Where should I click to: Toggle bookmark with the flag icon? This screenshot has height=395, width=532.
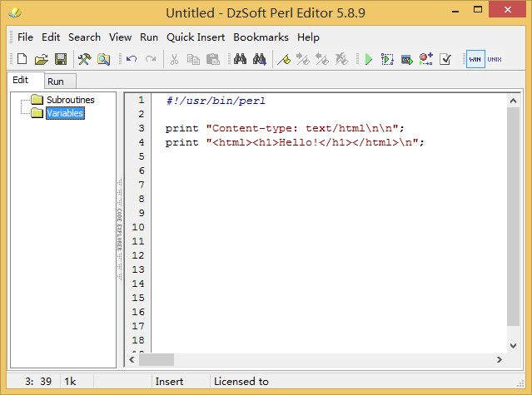[283, 59]
